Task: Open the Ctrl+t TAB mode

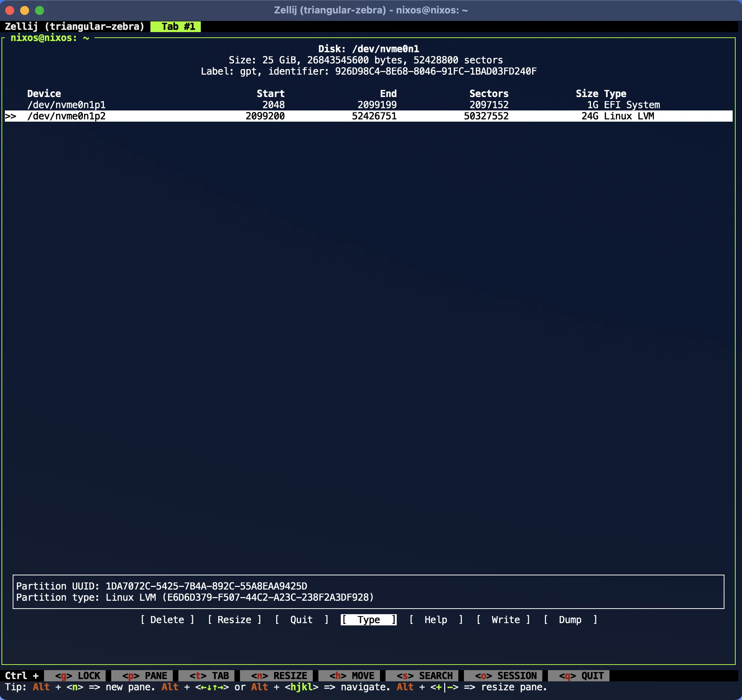Action: 207,676
